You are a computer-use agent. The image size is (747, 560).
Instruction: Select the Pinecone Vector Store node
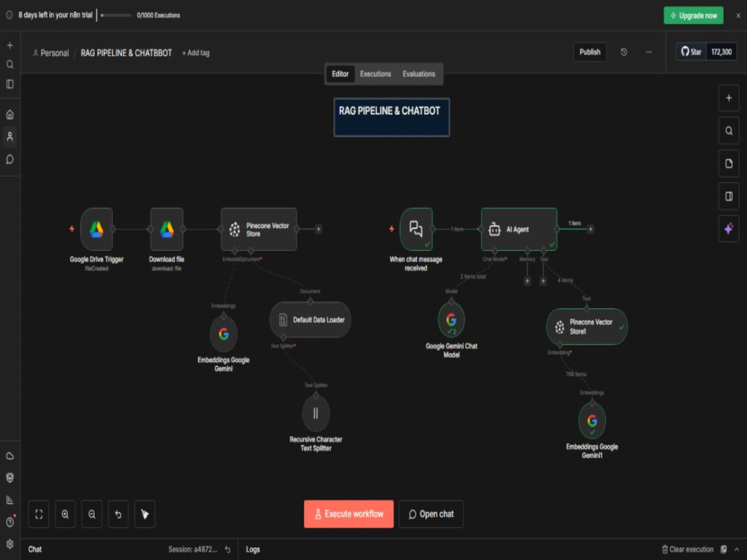(258, 229)
